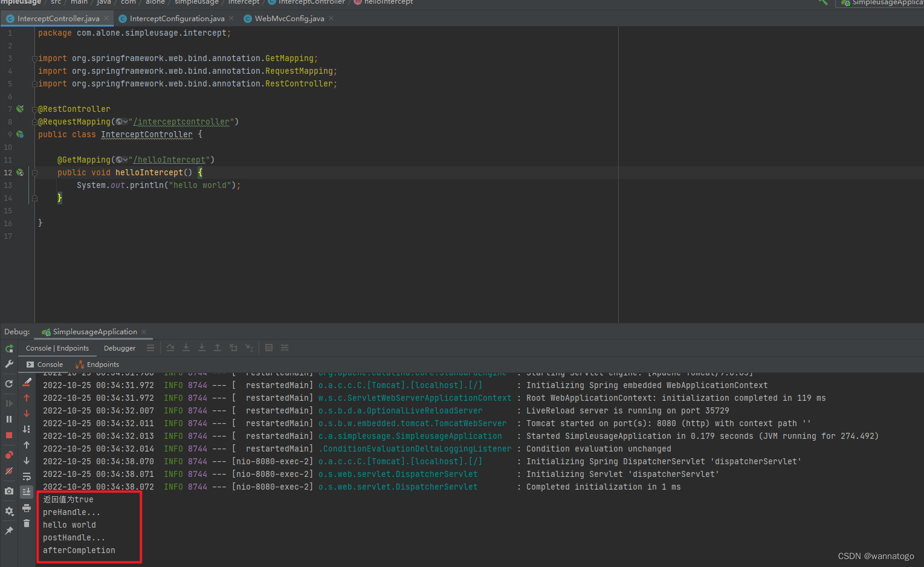Open the URL globe dropdown in @RequestMapping
Image resolution: width=924 pixels, height=567 pixels.
121,122
